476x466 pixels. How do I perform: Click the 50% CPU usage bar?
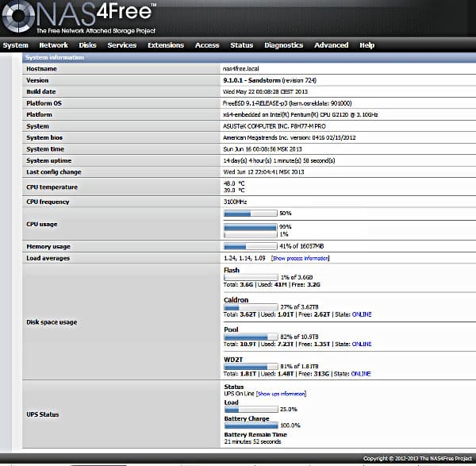(251, 214)
